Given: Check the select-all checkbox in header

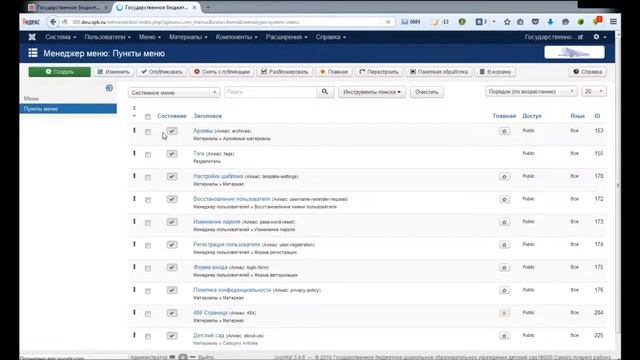Looking at the screenshot, I should [148, 117].
